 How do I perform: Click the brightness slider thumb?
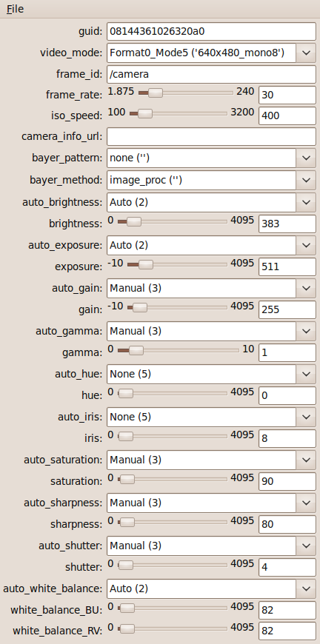[x=134, y=221]
